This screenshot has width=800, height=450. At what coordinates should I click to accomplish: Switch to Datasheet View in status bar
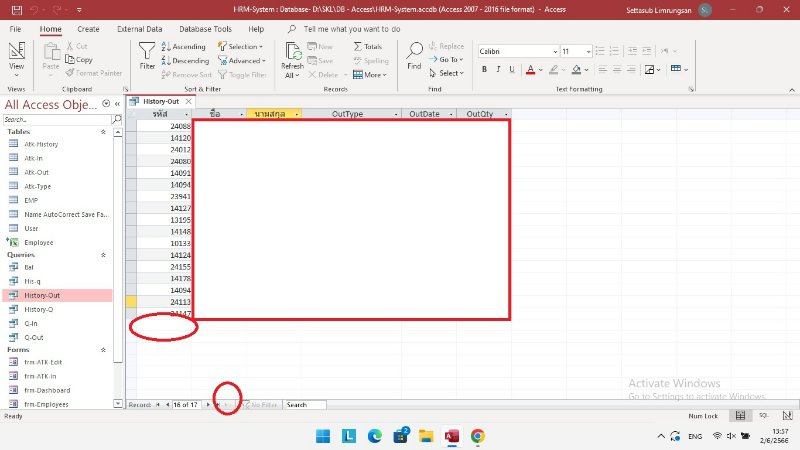point(740,415)
